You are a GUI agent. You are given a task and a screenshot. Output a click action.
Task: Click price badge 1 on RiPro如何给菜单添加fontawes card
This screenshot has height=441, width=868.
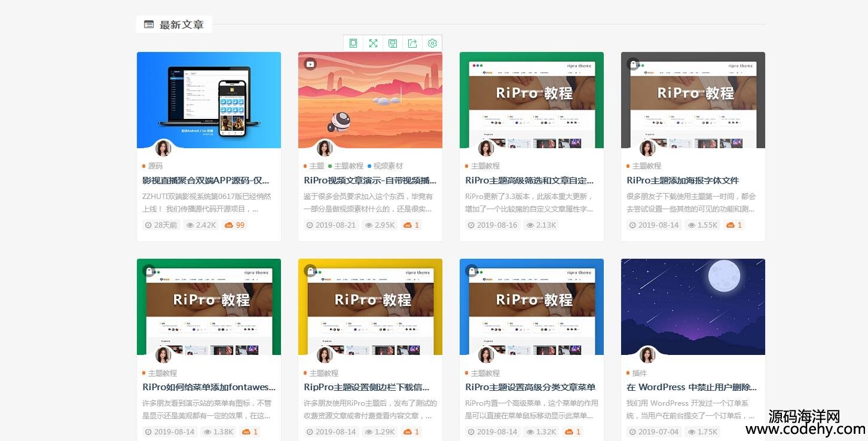(x=250, y=432)
